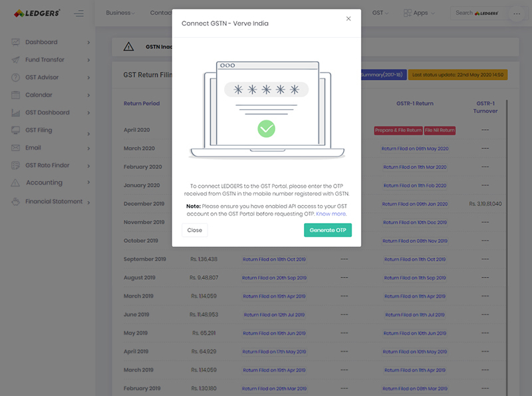Image resolution: width=532 pixels, height=396 pixels.
Task: Select Dashboard in the sidebar
Action: 41,42
